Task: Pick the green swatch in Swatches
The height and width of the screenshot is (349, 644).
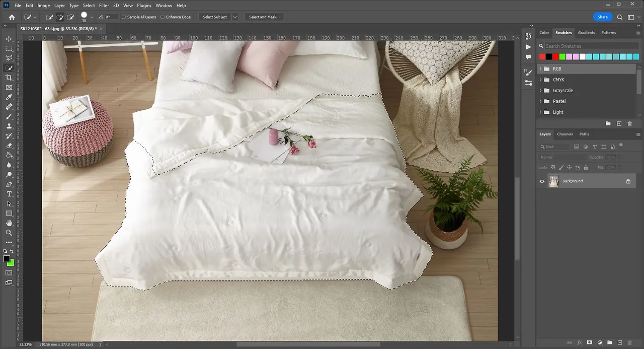Action: (562, 57)
